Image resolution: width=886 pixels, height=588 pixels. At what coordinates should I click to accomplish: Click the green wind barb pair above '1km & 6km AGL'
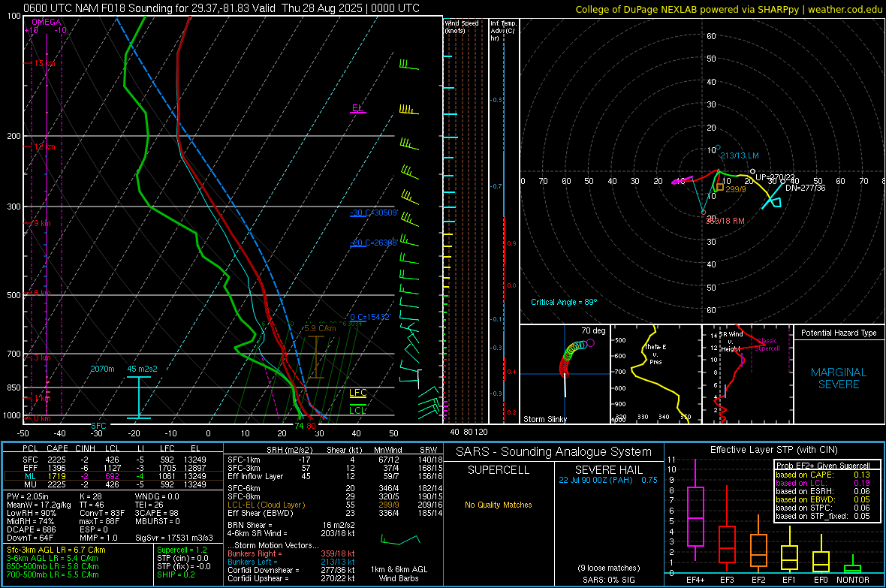[x=400, y=540]
